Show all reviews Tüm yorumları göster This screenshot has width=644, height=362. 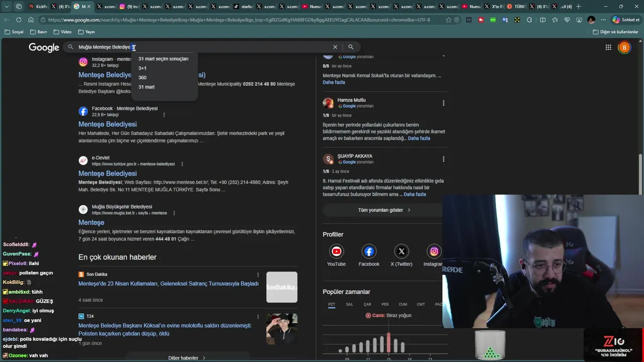pyautogui.click(x=384, y=210)
